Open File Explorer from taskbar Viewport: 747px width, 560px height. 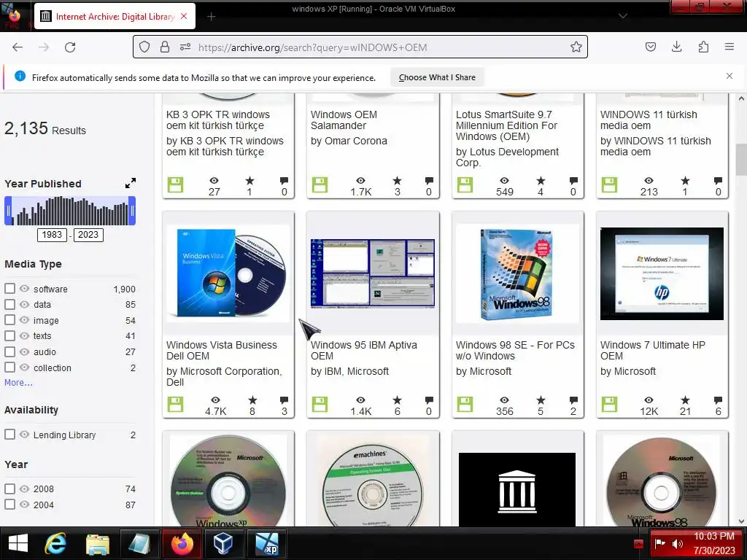pos(98,544)
